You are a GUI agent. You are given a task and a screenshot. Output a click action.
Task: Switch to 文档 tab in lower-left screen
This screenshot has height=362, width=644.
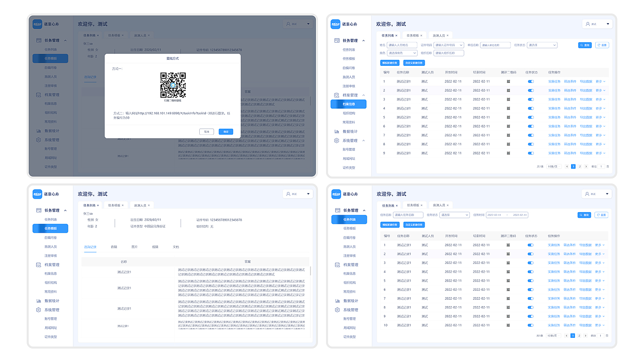pos(176,247)
